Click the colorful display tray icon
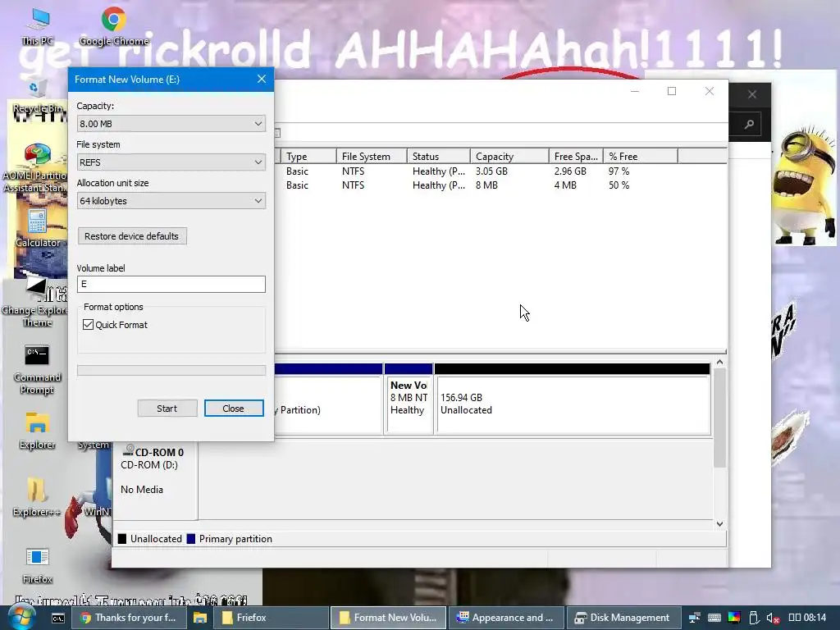 click(x=734, y=618)
